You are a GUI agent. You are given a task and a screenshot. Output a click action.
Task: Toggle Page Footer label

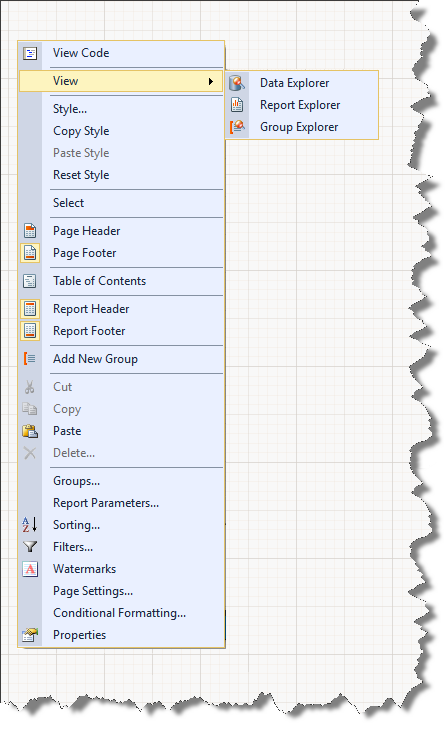(84, 253)
